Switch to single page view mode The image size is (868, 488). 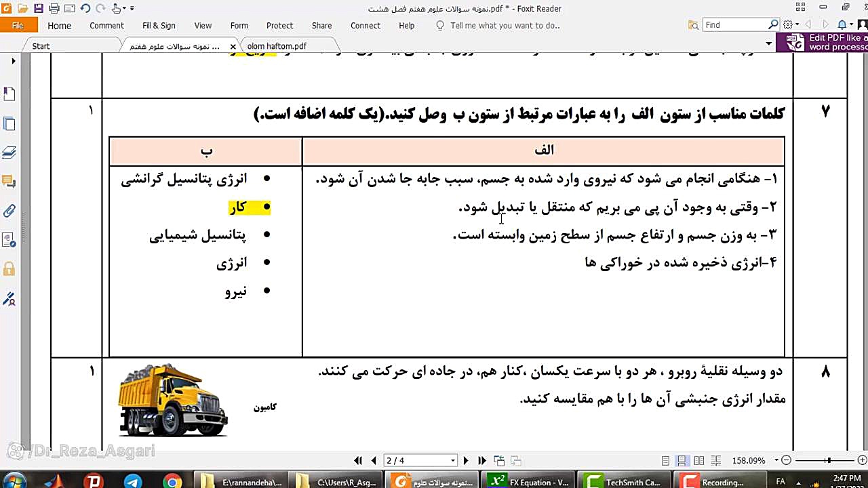[x=666, y=461]
